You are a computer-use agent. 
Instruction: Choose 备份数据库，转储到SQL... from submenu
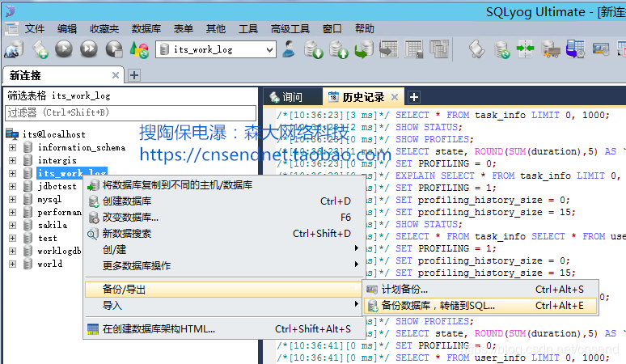[480, 306]
